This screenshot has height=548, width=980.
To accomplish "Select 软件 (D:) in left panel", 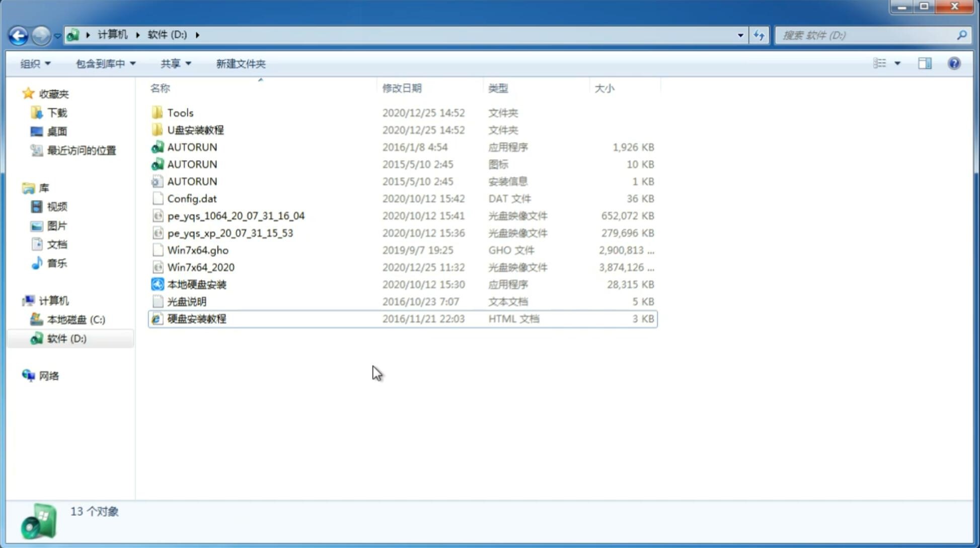I will [66, 338].
